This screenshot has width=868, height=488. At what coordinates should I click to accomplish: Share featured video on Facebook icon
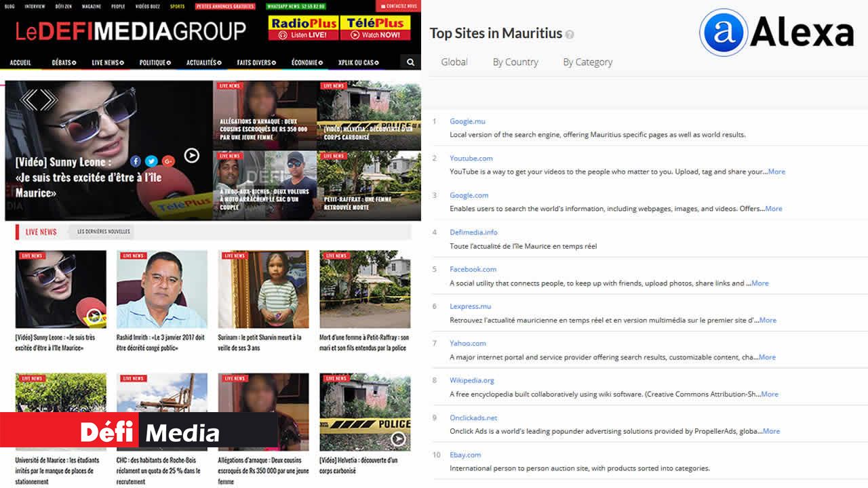(x=136, y=161)
